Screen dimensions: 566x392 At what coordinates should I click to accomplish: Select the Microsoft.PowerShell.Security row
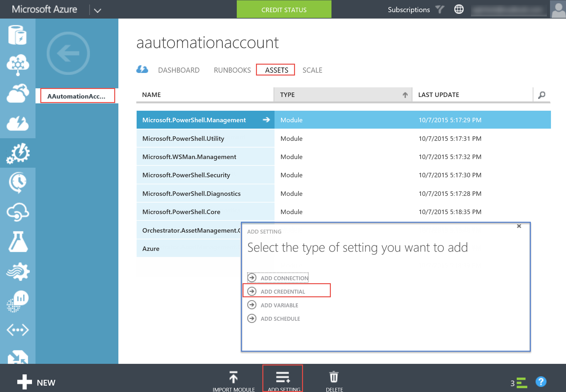[x=344, y=175]
